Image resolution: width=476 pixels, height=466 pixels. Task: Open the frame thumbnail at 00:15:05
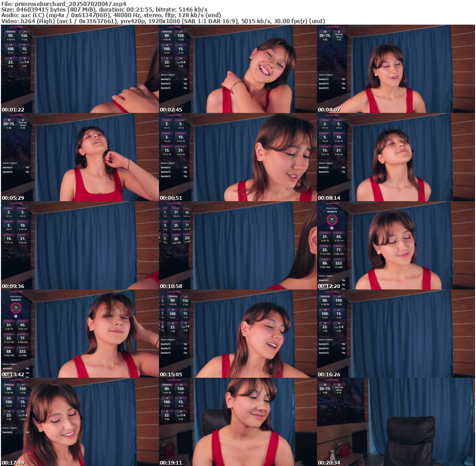[x=238, y=334]
